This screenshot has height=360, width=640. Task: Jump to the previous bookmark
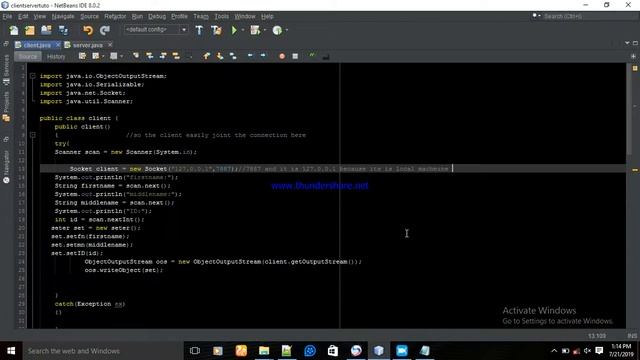207,56
